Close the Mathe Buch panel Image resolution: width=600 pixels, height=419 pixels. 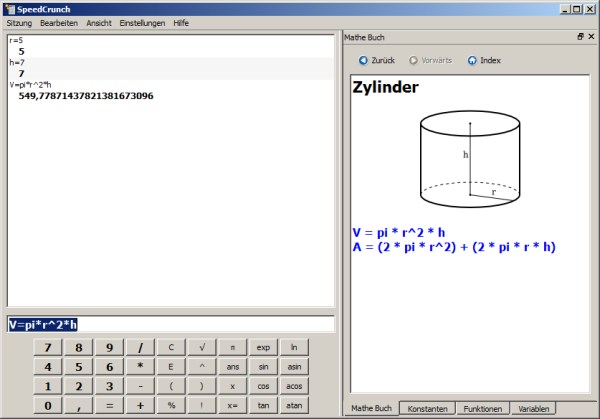coord(591,37)
